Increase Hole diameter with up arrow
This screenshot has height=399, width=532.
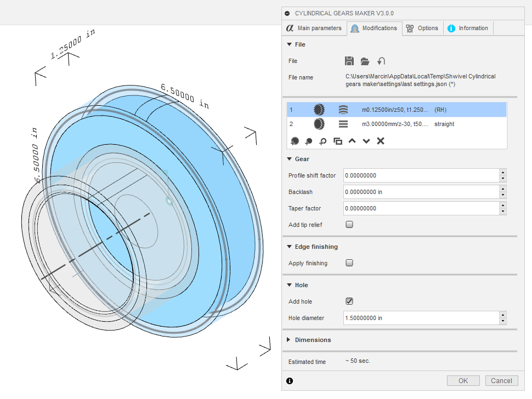tap(503, 315)
